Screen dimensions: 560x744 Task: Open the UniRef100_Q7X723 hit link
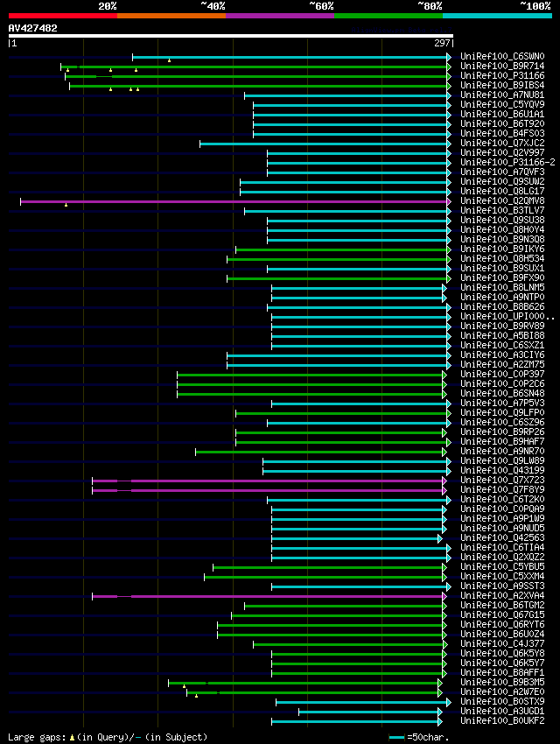coord(502,481)
